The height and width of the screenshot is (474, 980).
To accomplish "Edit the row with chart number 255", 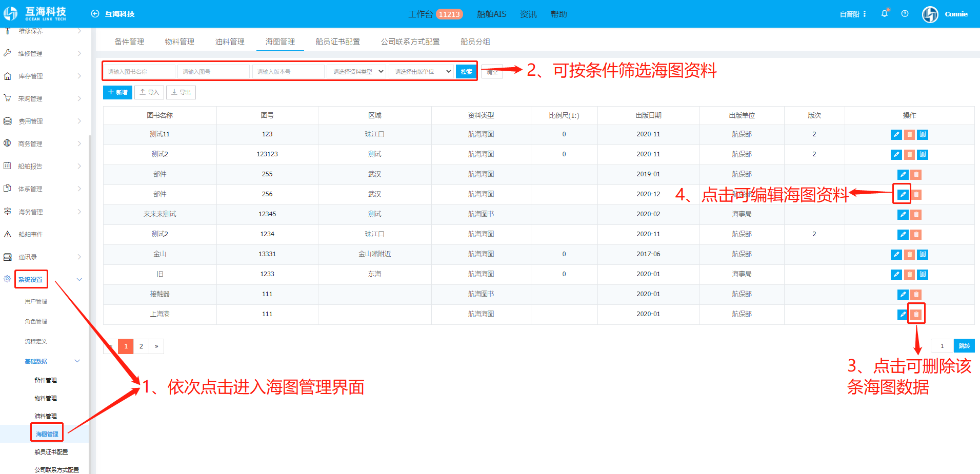I will coord(903,175).
